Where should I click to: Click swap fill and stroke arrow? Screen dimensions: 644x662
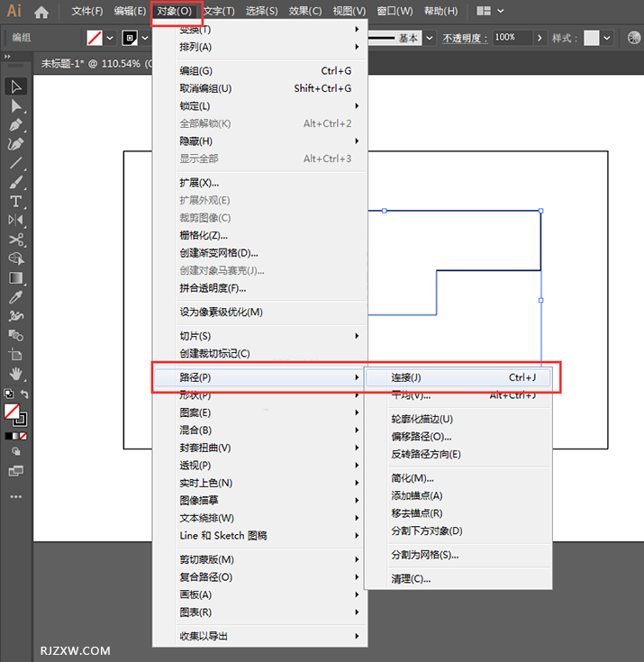(24, 394)
